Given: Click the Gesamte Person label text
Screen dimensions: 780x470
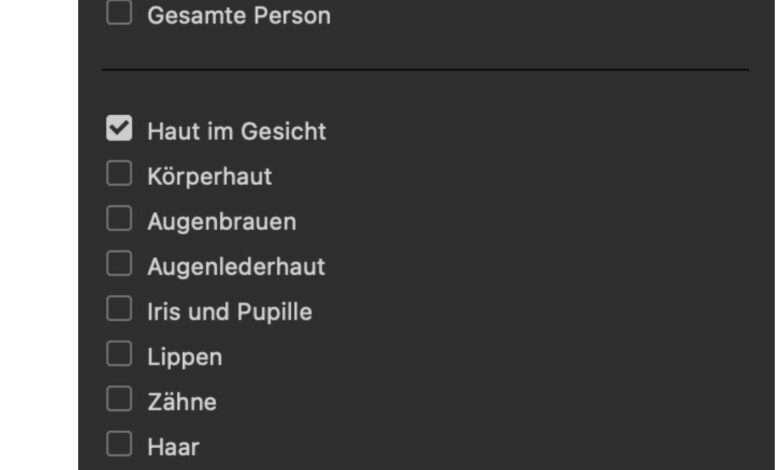Looking at the screenshot, I should coord(238,16).
